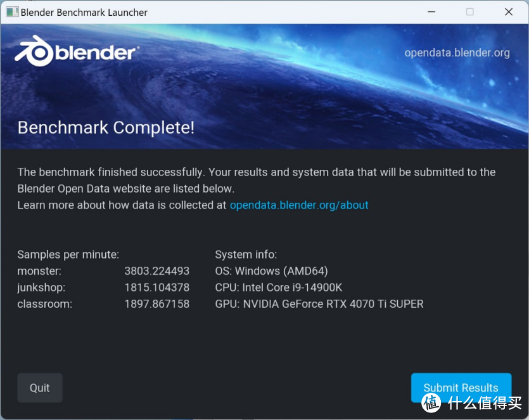Submit the benchmark results

click(461, 388)
